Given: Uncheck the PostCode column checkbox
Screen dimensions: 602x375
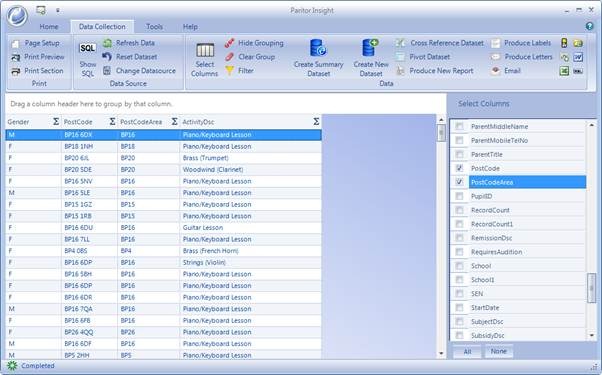Looking at the screenshot, I should [x=459, y=168].
